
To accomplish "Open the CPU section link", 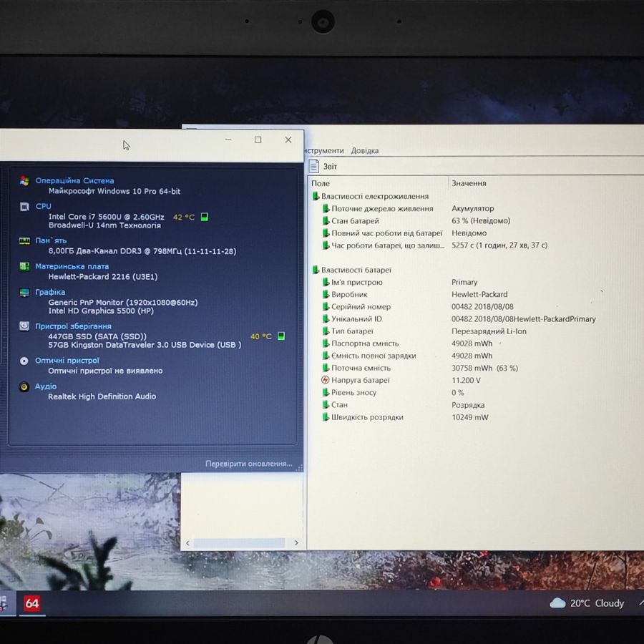I will tap(43, 206).
